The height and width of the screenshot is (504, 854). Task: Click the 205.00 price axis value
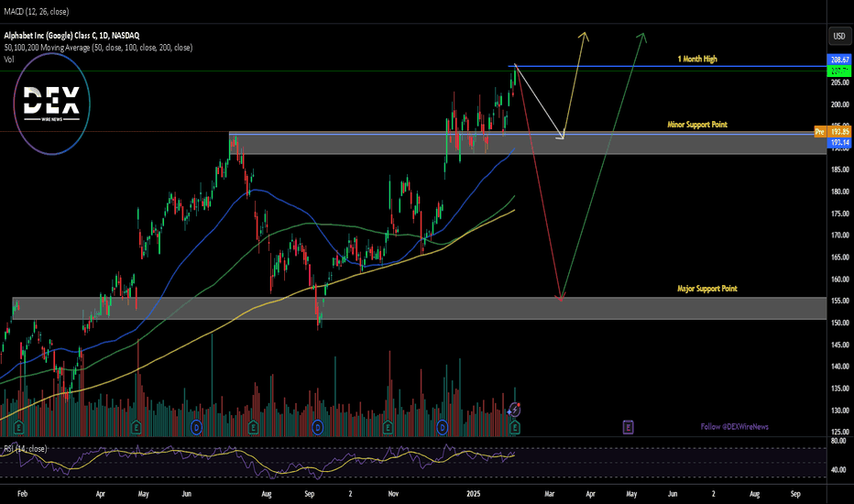839,82
